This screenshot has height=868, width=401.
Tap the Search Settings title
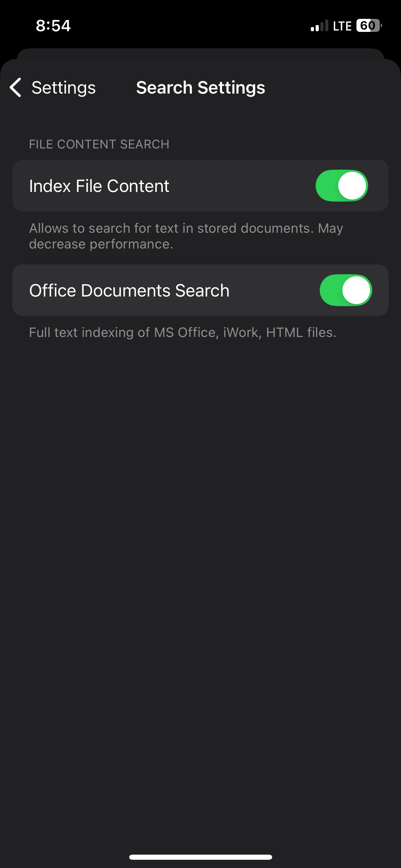[200, 88]
